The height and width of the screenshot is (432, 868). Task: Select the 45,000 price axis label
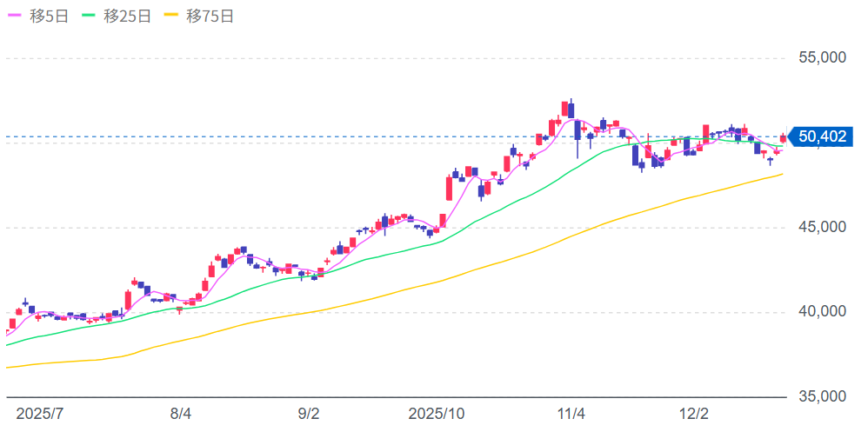point(822,228)
